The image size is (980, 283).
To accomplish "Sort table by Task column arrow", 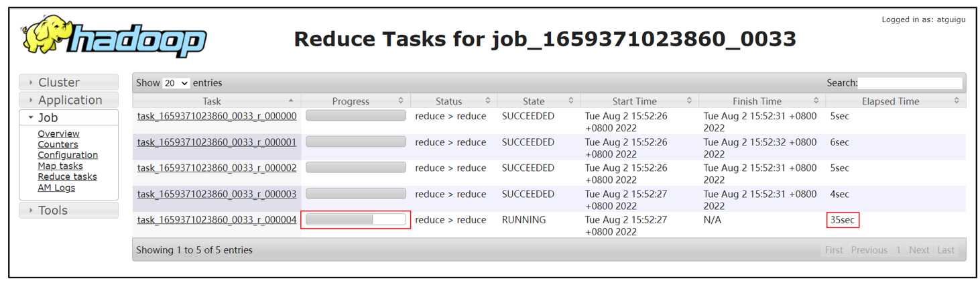I will point(290,101).
